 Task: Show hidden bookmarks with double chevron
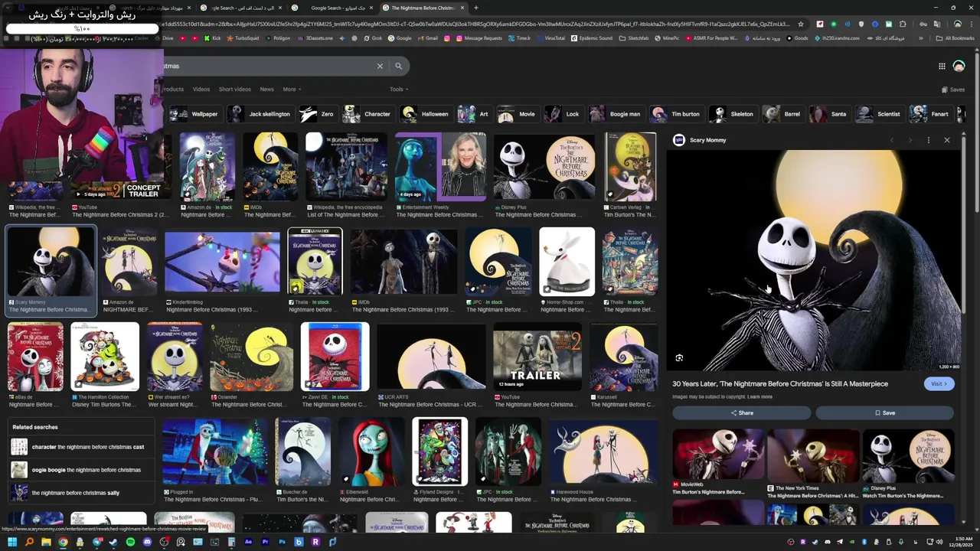click(x=921, y=38)
